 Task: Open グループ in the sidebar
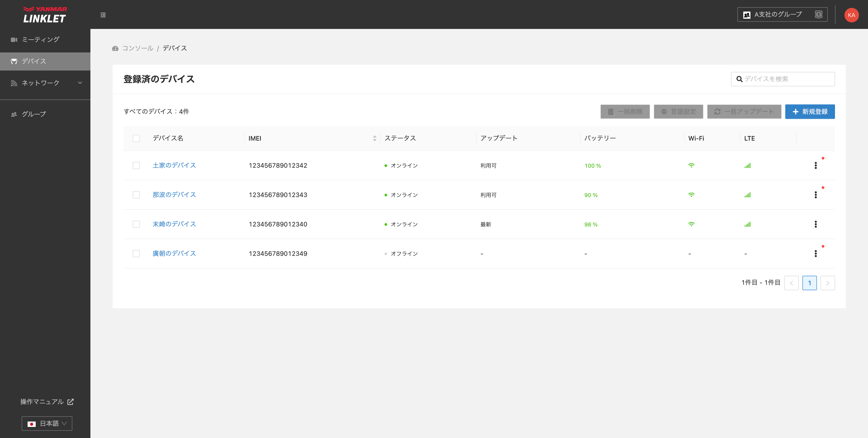coord(34,114)
